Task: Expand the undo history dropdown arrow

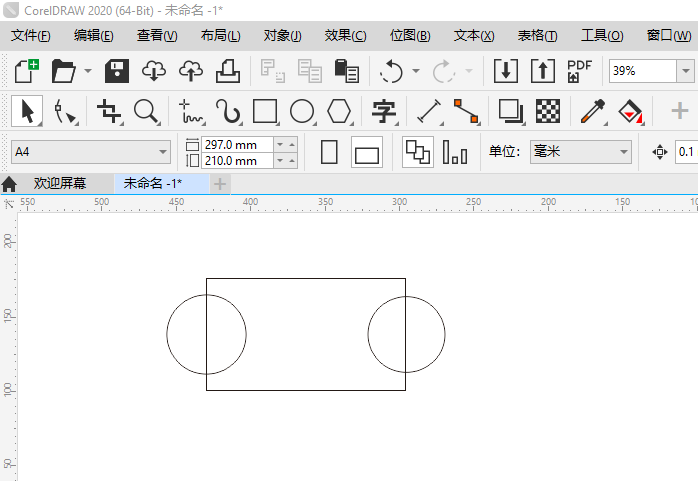Action: click(x=416, y=71)
